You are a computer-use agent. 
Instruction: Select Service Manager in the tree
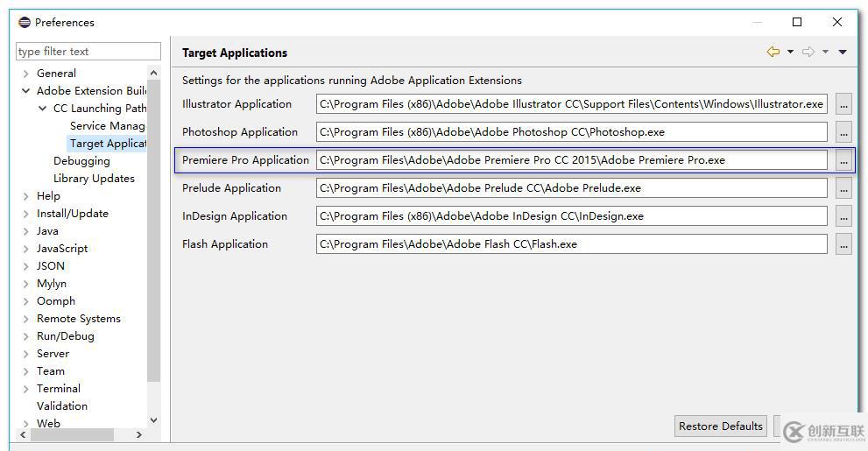click(x=108, y=126)
